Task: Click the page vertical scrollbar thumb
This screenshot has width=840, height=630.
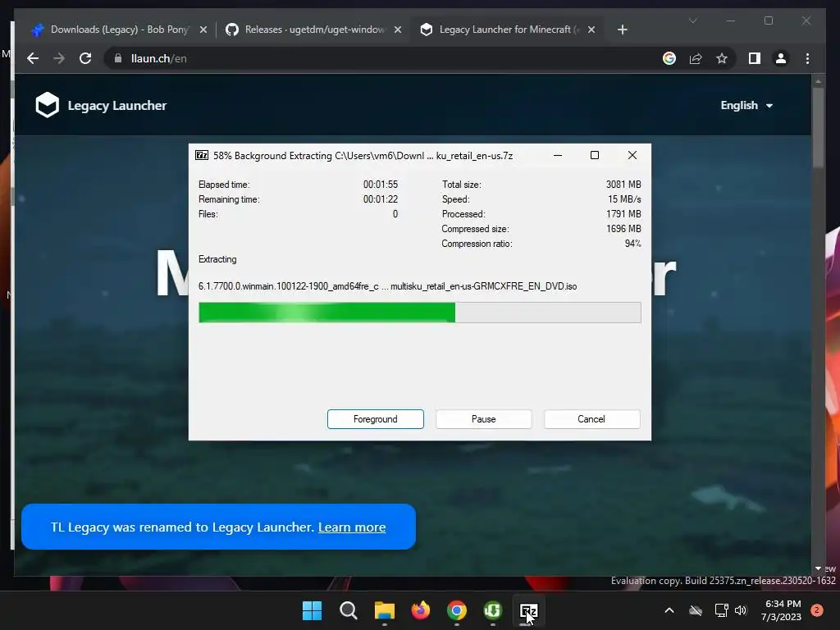Action: [x=818, y=127]
